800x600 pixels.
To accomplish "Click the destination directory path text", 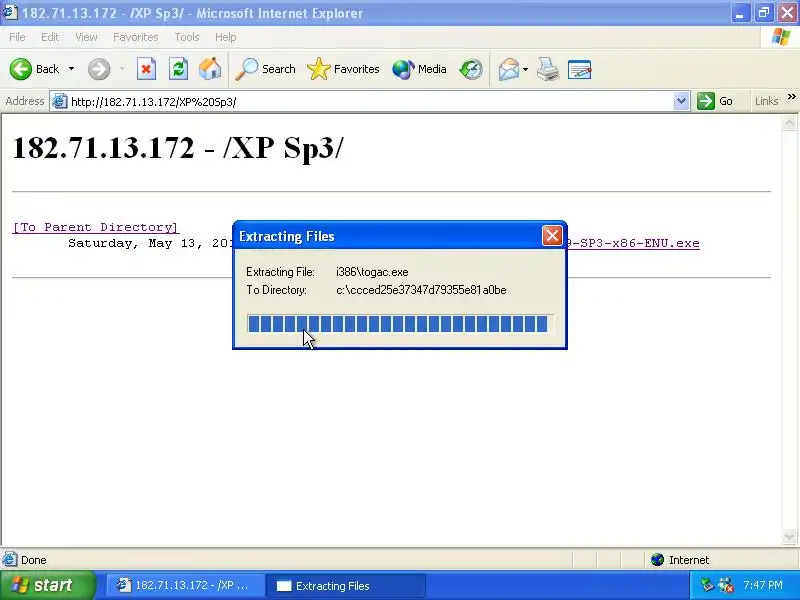I will pyautogui.click(x=421, y=290).
